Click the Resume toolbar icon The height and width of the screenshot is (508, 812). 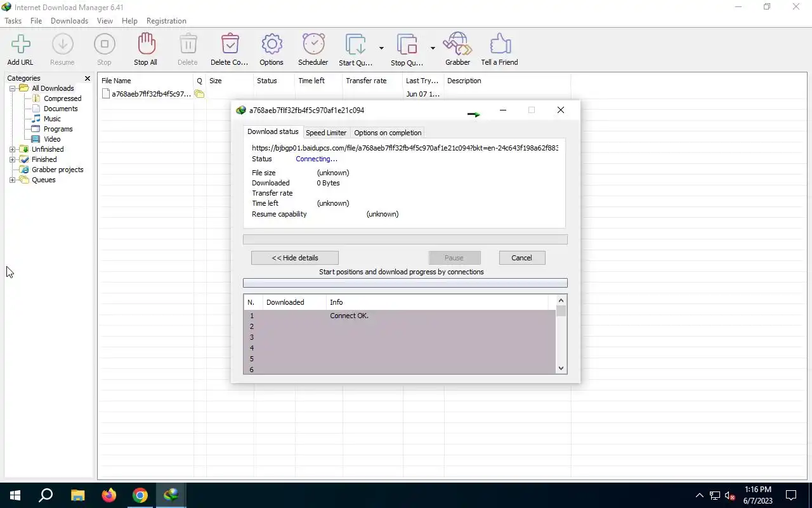pyautogui.click(x=62, y=44)
